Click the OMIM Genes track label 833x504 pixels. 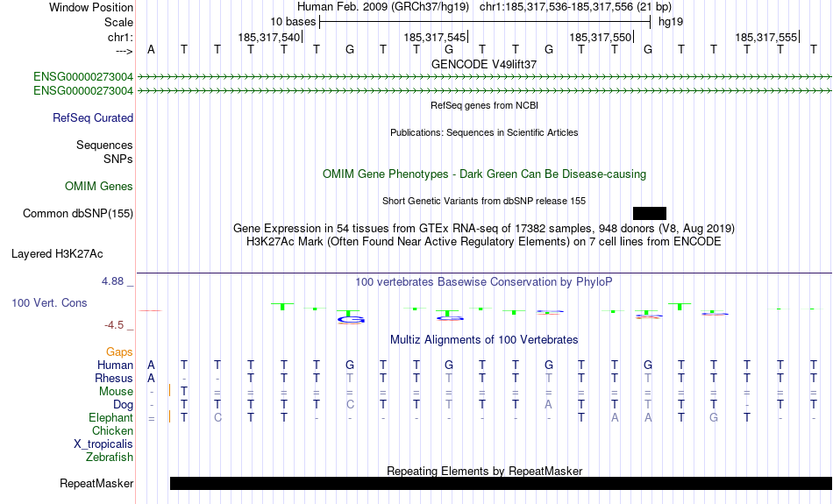(99, 187)
